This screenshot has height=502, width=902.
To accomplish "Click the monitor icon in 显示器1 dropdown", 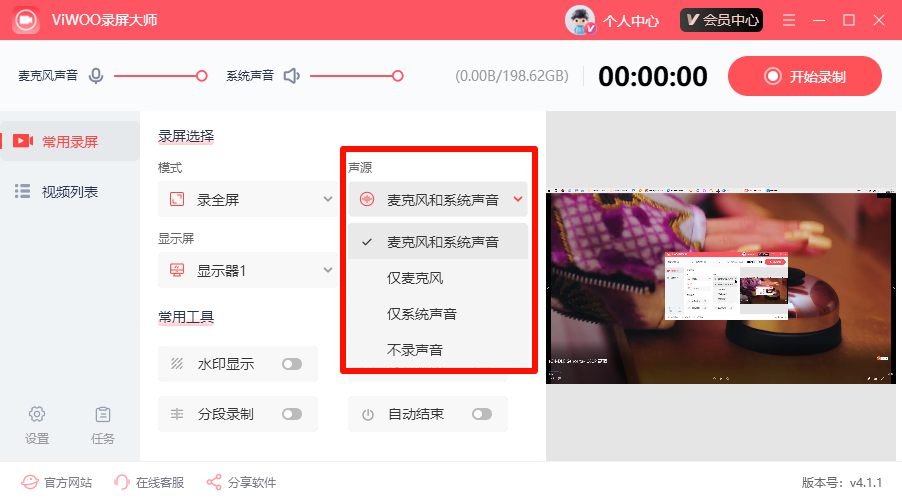I will [177, 270].
